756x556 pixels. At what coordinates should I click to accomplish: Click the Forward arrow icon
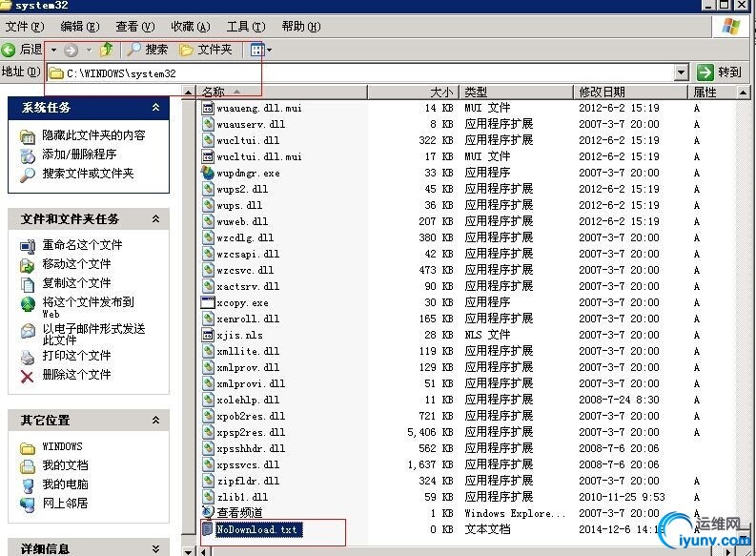pos(71,50)
